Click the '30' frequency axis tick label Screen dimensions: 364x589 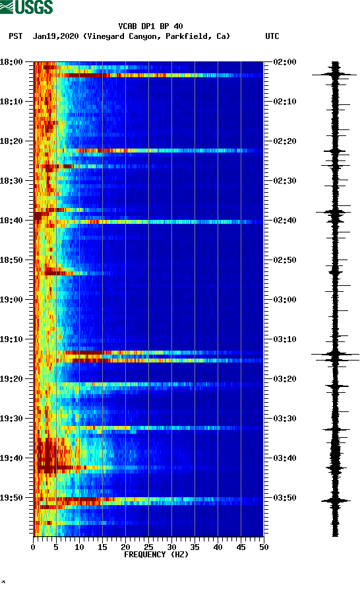pos(171,547)
